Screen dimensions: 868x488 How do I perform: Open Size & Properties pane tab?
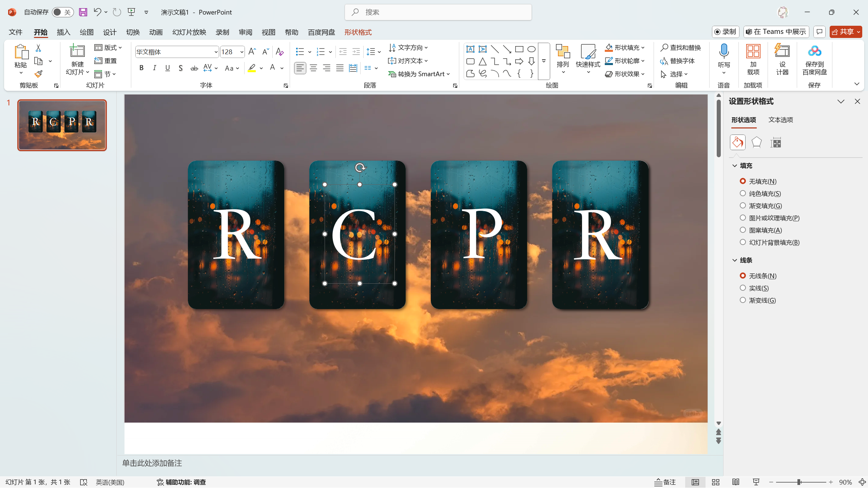click(775, 142)
